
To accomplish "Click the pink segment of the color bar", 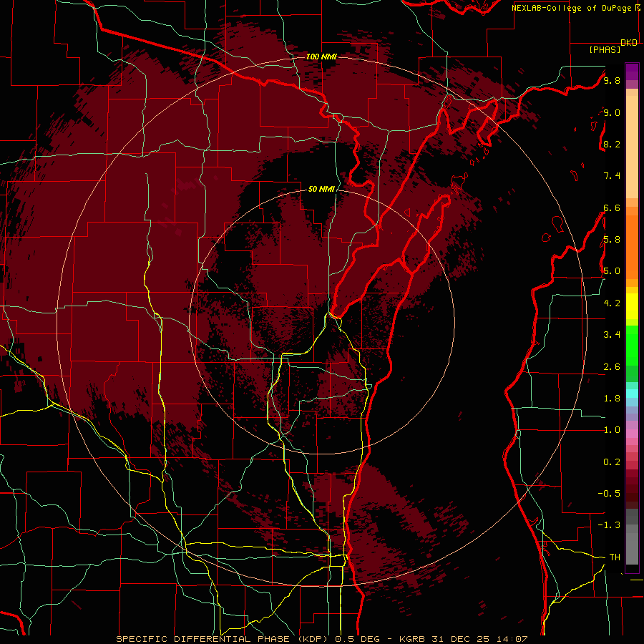I will (632, 434).
